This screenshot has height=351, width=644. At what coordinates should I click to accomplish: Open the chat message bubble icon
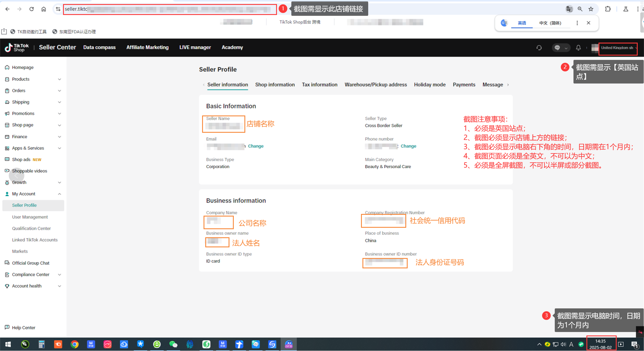click(x=557, y=48)
